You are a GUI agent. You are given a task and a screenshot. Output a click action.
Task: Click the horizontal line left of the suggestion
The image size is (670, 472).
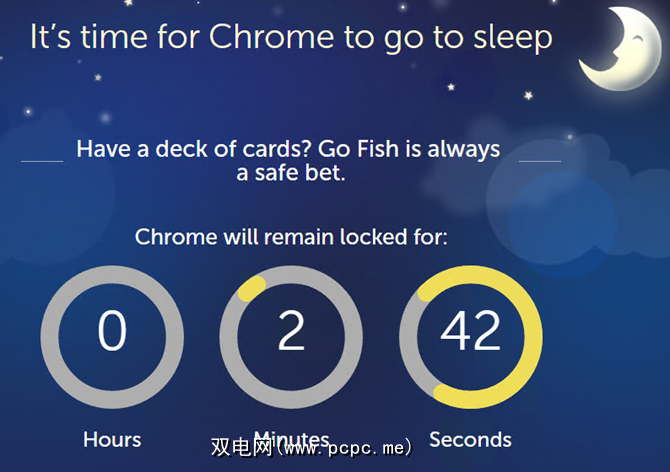42,160
